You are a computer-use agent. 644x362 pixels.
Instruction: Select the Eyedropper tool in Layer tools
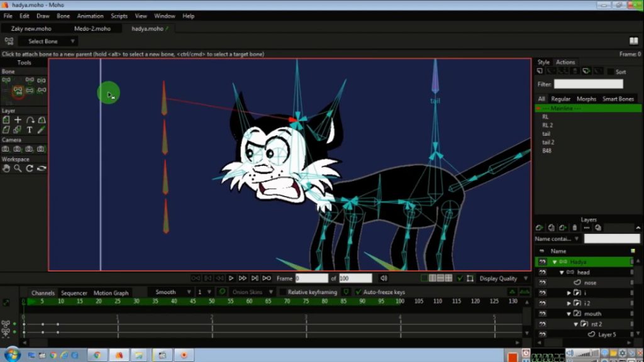point(42,130)
